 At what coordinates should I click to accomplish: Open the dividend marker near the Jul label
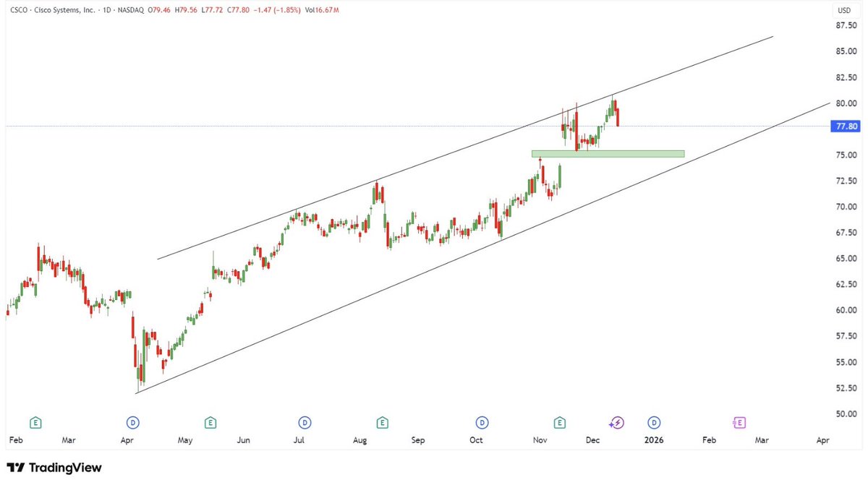tap(305, 422)
